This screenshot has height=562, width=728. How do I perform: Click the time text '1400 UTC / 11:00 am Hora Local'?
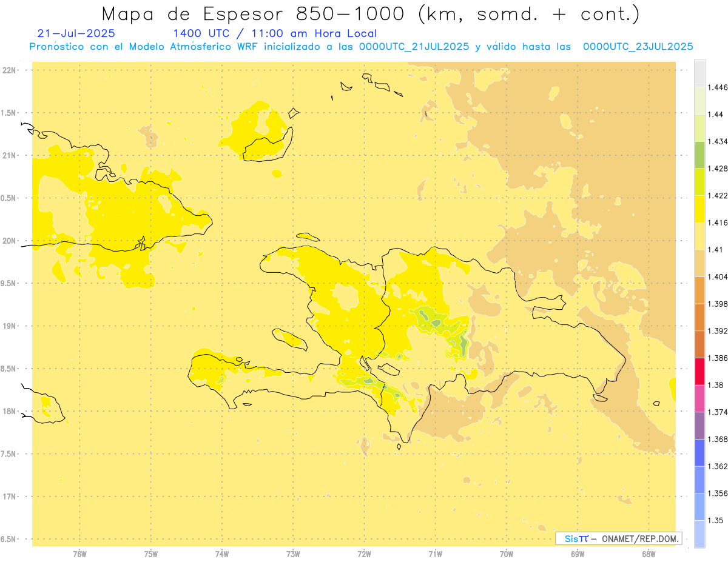(275, 33)
